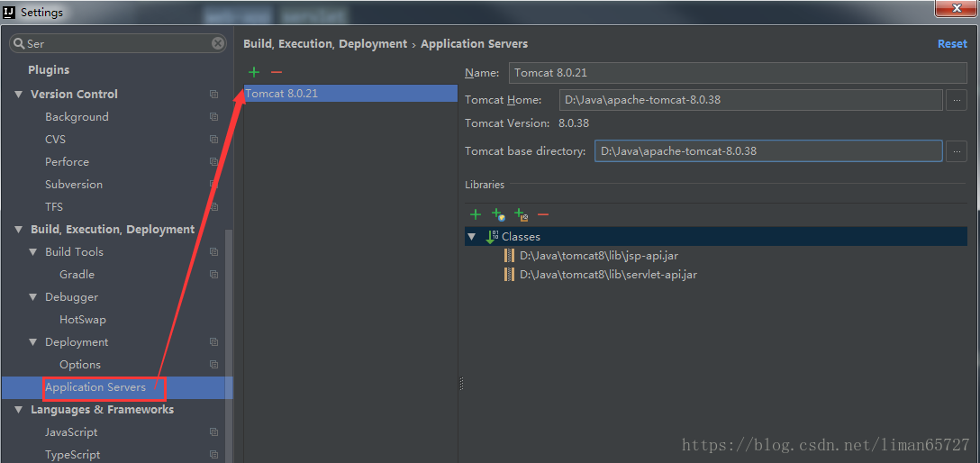This screenshot has width=980, height=463.
Task: Remove selected library with red minus
Action: [x=543, y=215]
